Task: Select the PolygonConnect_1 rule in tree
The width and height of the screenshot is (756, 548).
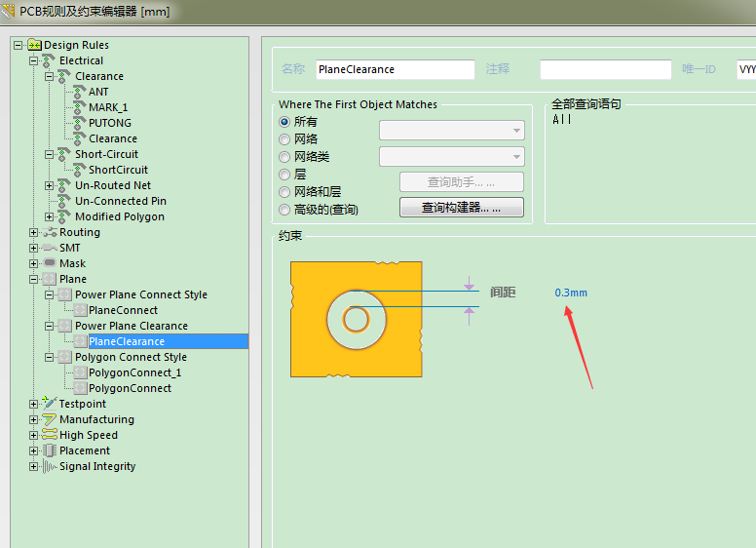Action: click(x=134, y=372)
